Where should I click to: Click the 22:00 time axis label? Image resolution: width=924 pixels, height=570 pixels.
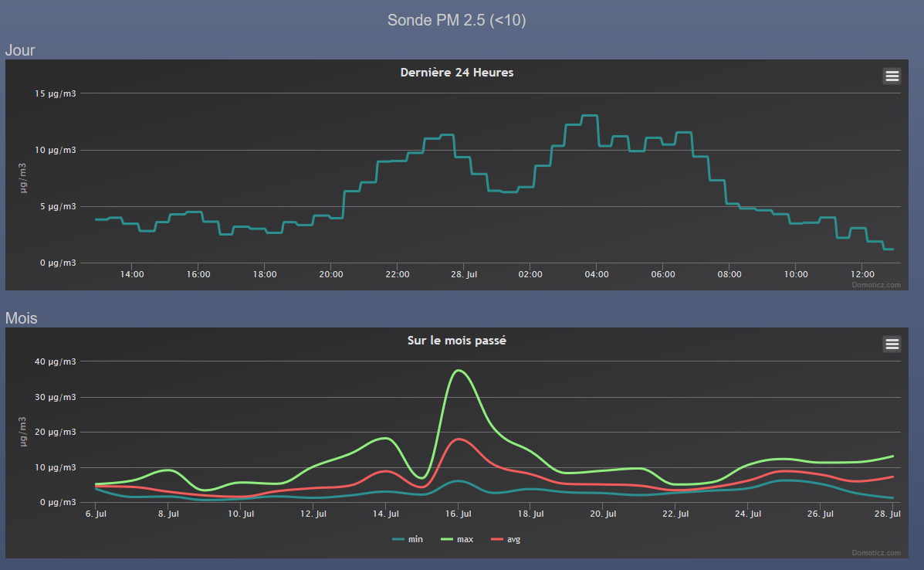(x=398, y=274)
